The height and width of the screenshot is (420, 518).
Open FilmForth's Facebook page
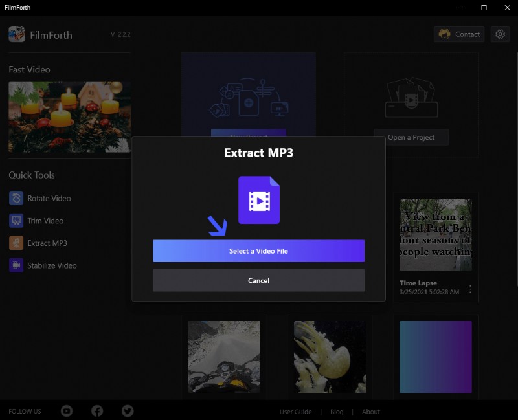tap(96, 410)
